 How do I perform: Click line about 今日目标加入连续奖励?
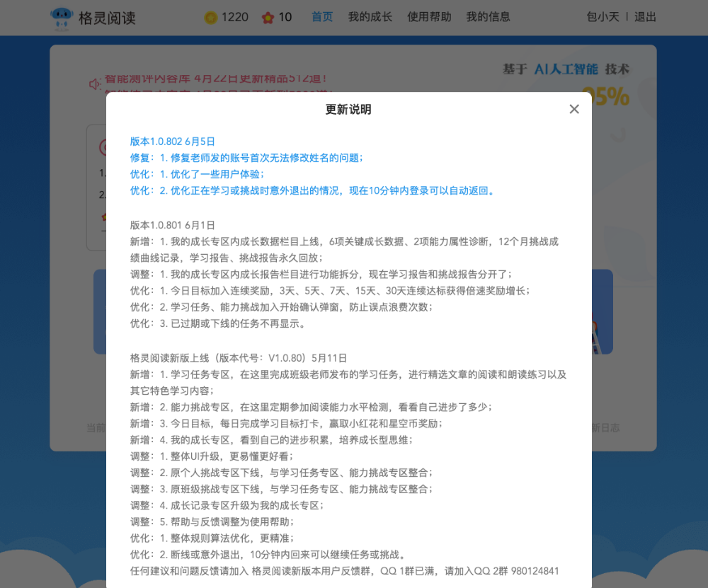pos(330,291)
